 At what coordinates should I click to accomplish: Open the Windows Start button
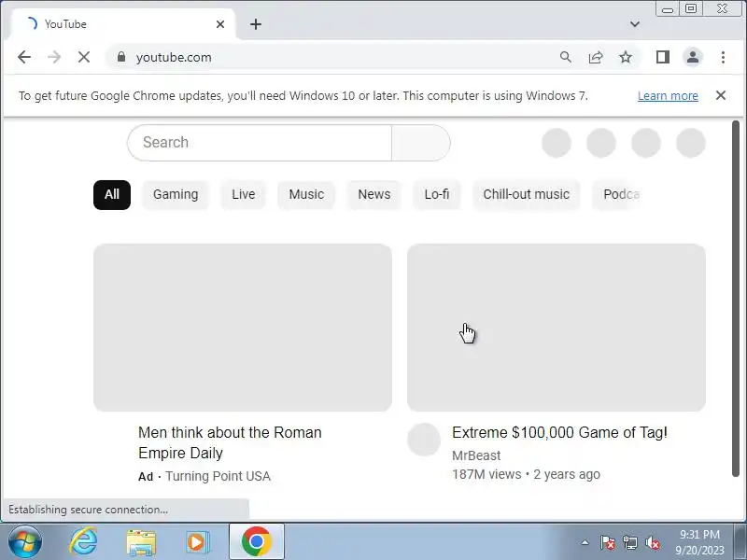click(x=25, y=542)
